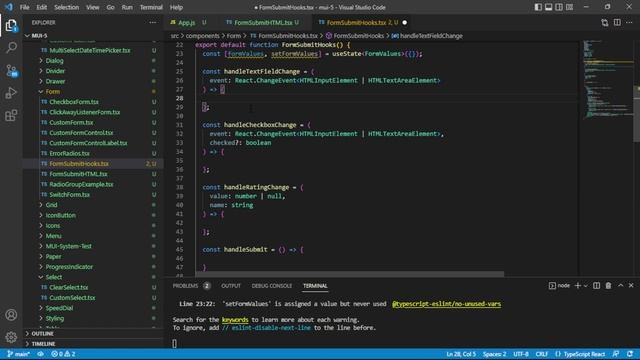This screenshot has height=360, width=640.
Task: Click the open changes icon in editor toolbar
Action: tap(604, 22)
